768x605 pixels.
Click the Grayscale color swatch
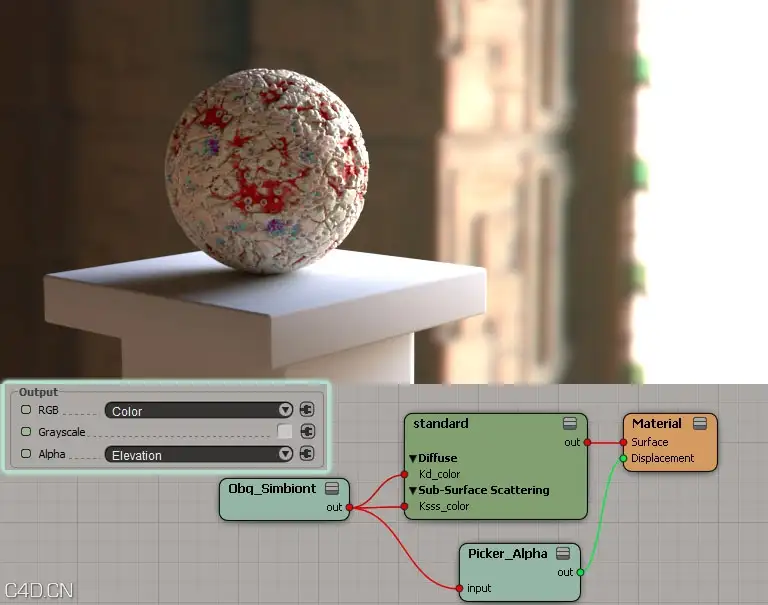pos(285,432)
